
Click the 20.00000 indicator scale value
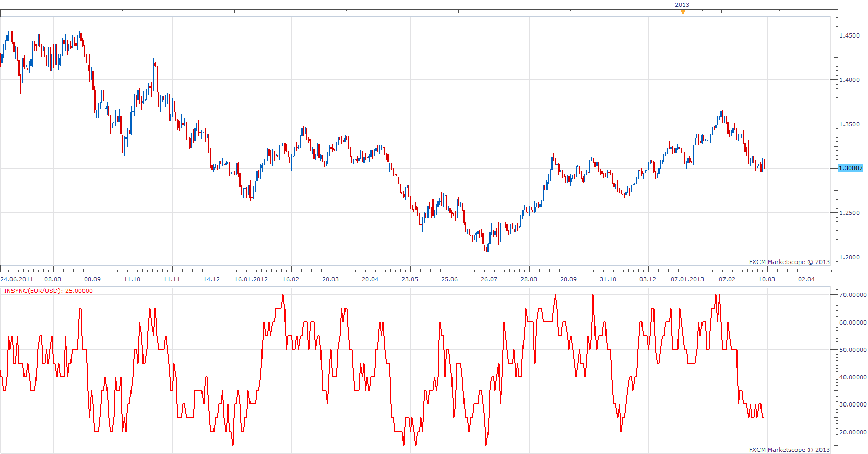853,432
